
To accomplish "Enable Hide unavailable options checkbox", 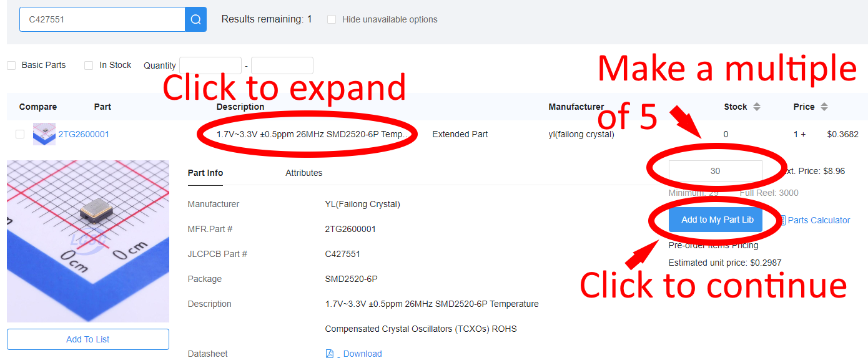I will 332,19.
